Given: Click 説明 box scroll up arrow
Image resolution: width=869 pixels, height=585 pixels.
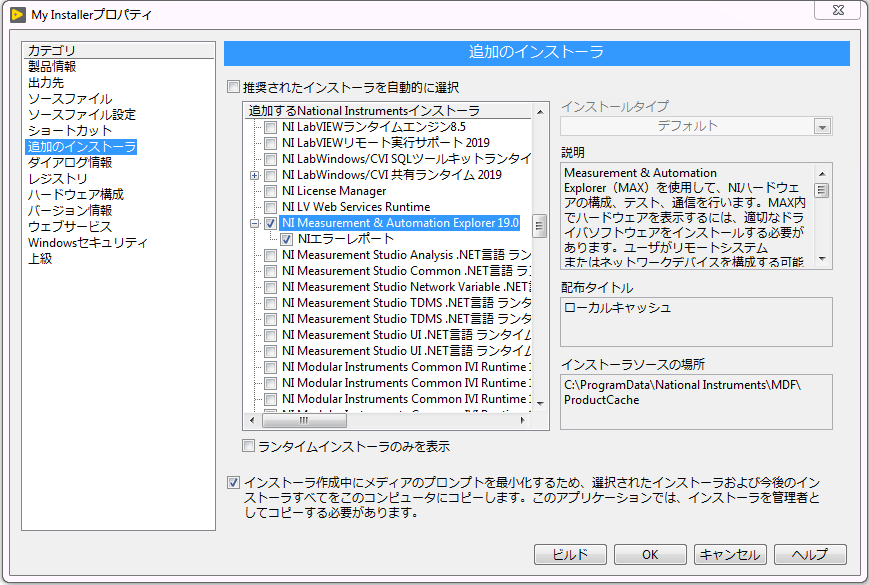Looking at the screenshot, I should (x=822, y=173).
